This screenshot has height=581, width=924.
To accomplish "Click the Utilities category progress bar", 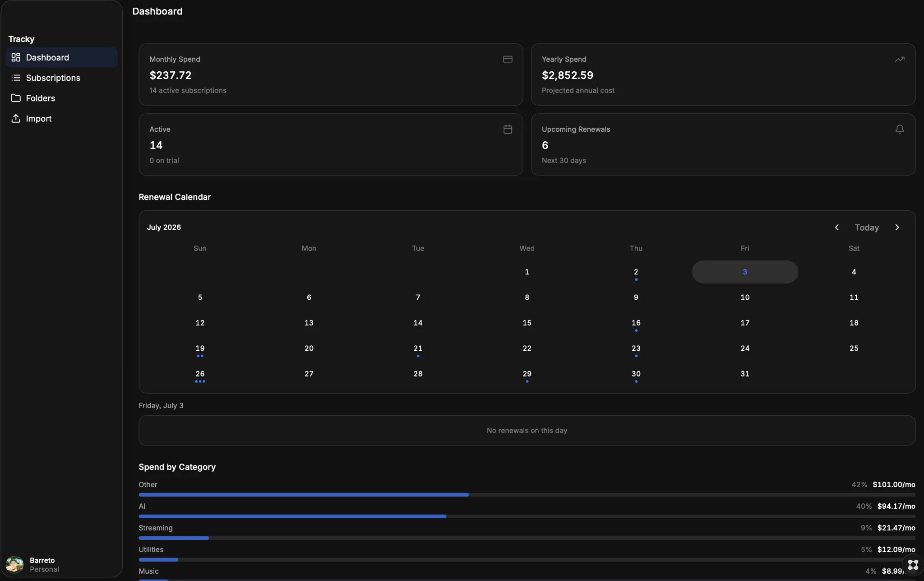I will 527,560.
